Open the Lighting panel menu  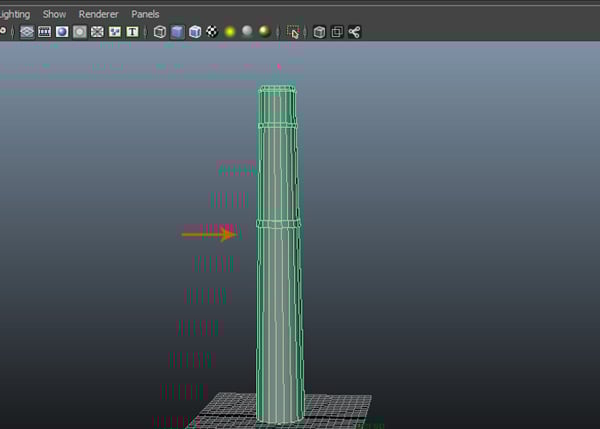(x=15, y=15)
